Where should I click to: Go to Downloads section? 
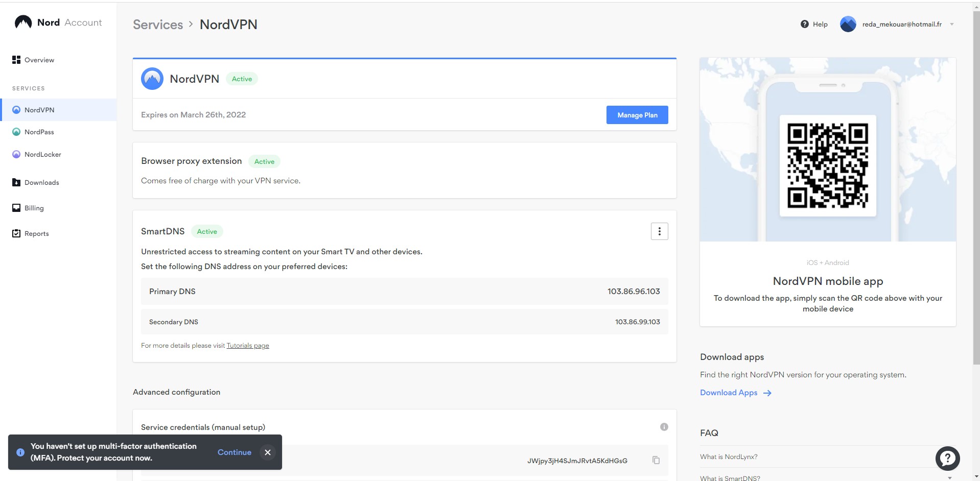pos(42,182)
